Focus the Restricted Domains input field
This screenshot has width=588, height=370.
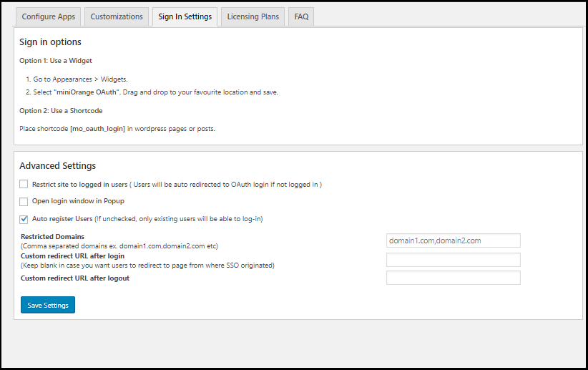(453, 240)
